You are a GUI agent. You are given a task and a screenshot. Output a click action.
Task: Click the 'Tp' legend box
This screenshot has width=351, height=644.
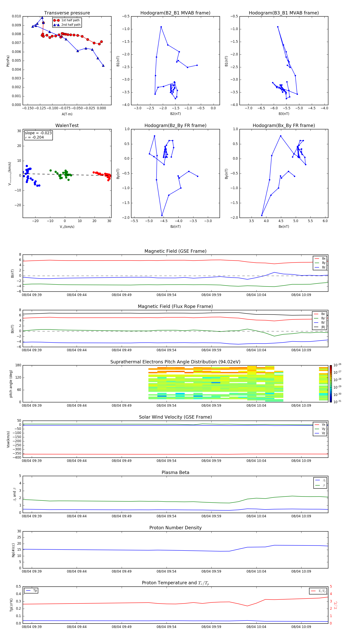point(31,591)
